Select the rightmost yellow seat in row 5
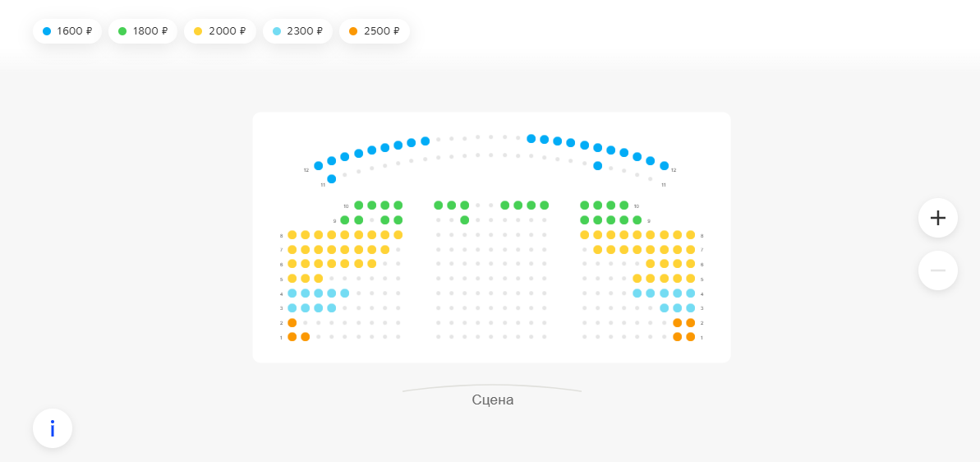980x462 pixels. [x=691, y=279]
